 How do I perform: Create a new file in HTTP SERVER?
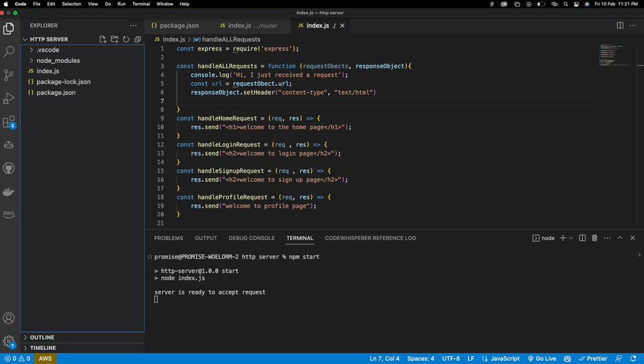[x=103, y=39]
